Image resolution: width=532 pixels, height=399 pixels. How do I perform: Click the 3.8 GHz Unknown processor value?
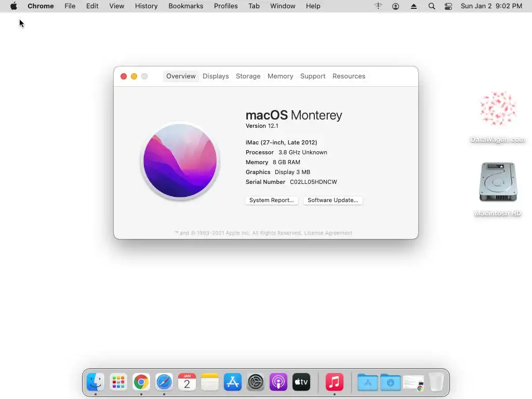(303, 152)
